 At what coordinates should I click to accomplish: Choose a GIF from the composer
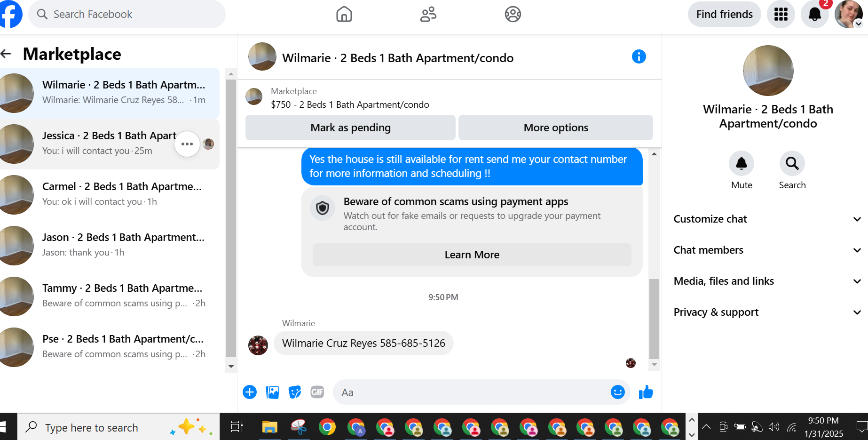tap(317, 392)
